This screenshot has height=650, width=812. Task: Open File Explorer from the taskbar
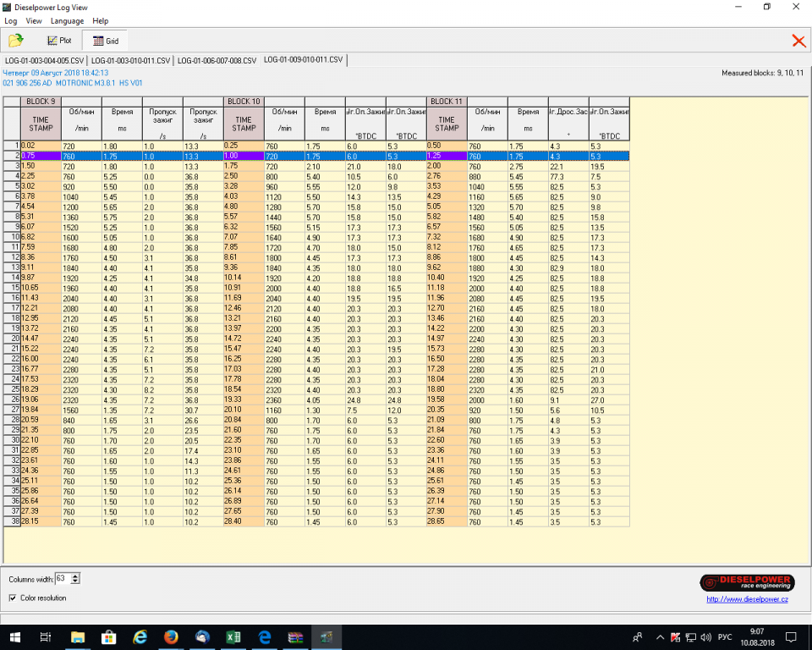tap(78, 636)
